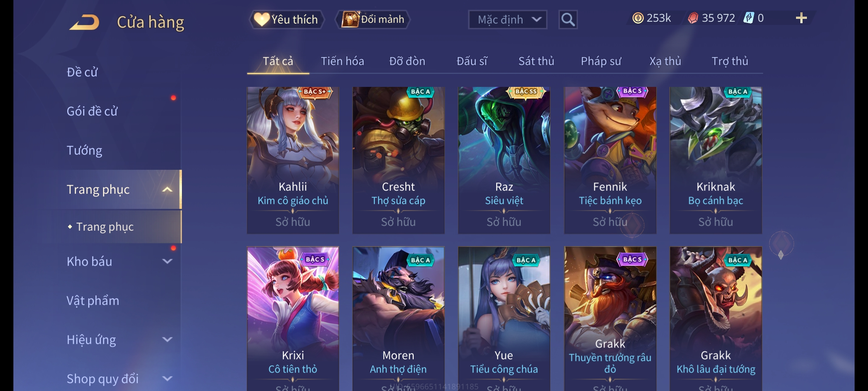This screenshot has width=868, height=391.
Task: Select Raz Siêu việt skin card
Action: (504, 160)
